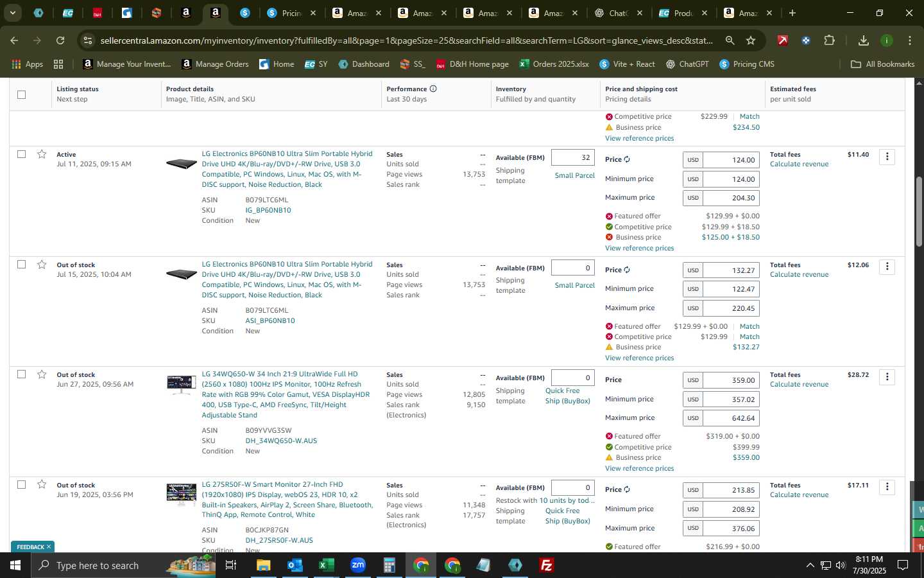Open FileZilla from the taskbar
This screenshot has width=924, height=578.
(x=547, y=565)
